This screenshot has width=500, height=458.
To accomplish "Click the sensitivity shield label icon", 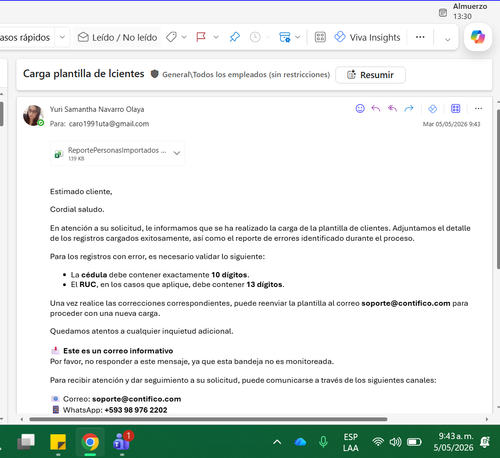I will pos(154,74).
